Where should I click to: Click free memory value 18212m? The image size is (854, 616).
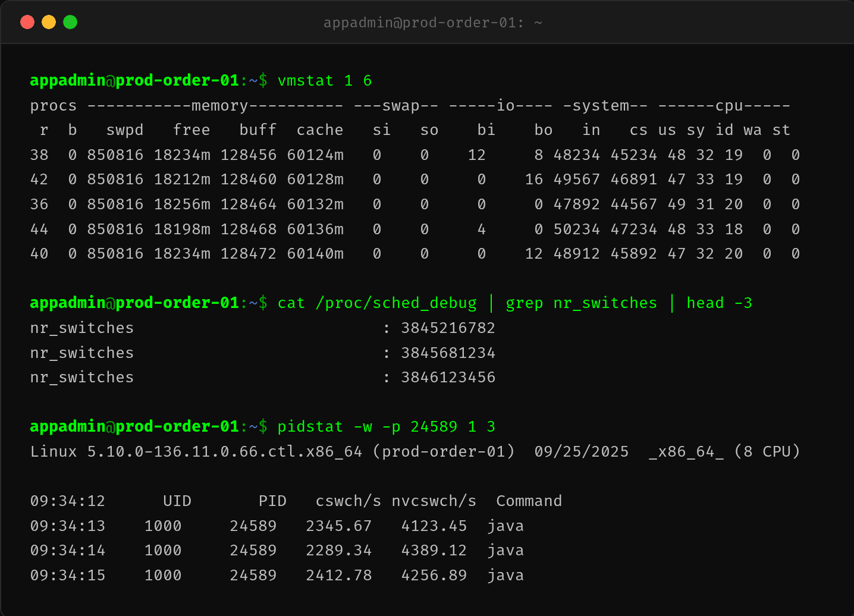click(x=182, y=179)
